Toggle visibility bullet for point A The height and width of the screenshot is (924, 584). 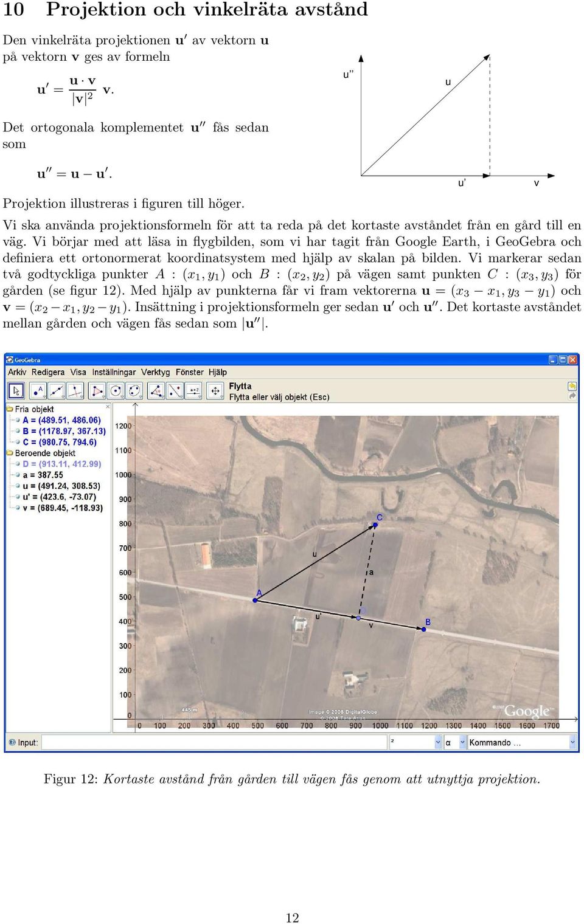18,420
